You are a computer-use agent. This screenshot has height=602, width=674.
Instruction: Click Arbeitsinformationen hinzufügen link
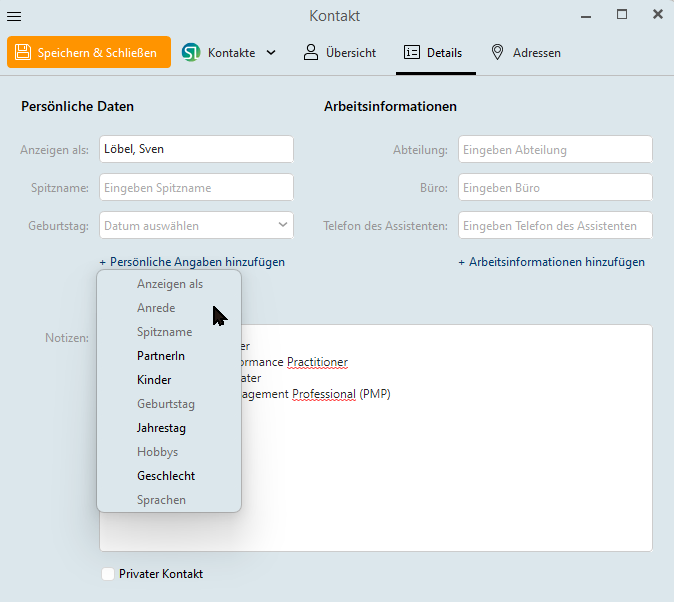click(551, 262)
